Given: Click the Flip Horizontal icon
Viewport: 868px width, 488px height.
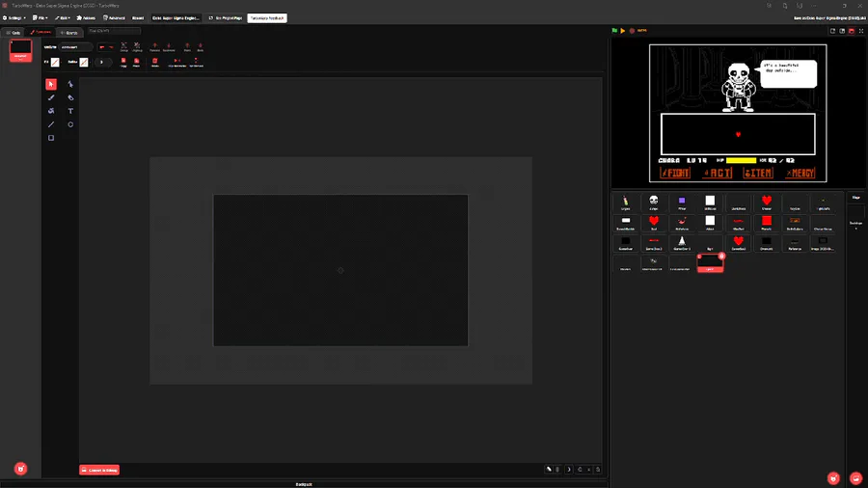Looking at the screenshot, I should pos(177,62).
